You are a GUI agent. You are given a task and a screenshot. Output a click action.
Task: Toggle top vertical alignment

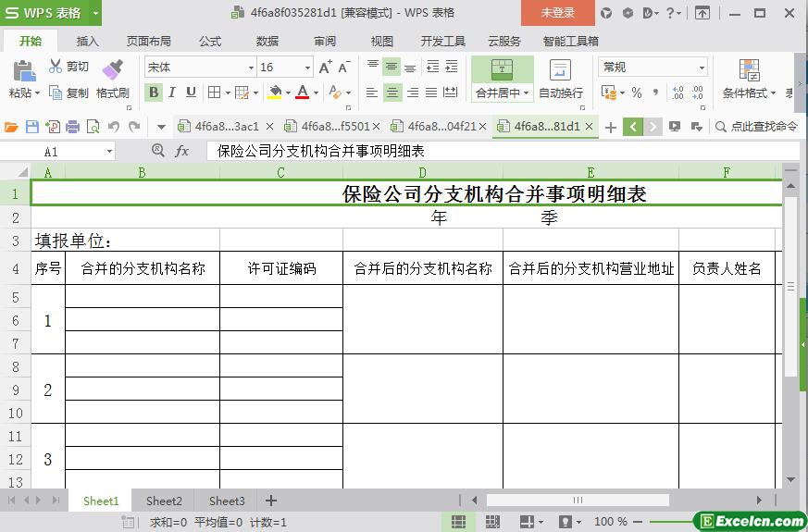373,67
